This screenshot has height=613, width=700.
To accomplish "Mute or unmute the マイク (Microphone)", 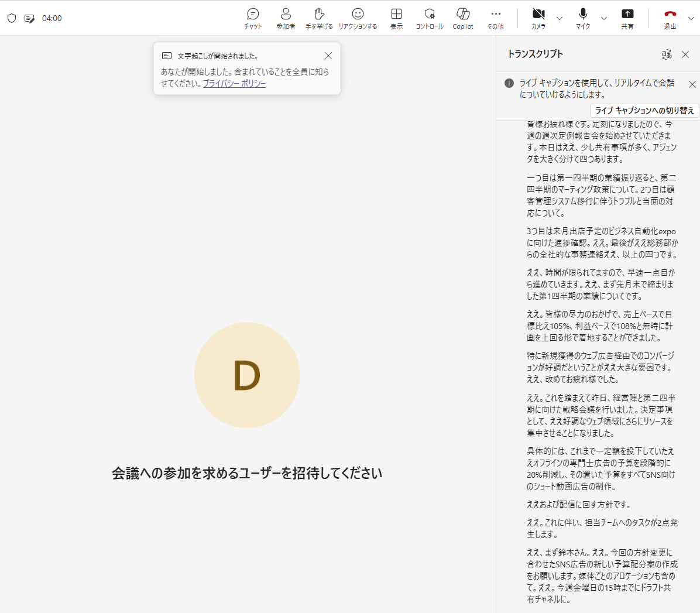I will pos(583,18).
